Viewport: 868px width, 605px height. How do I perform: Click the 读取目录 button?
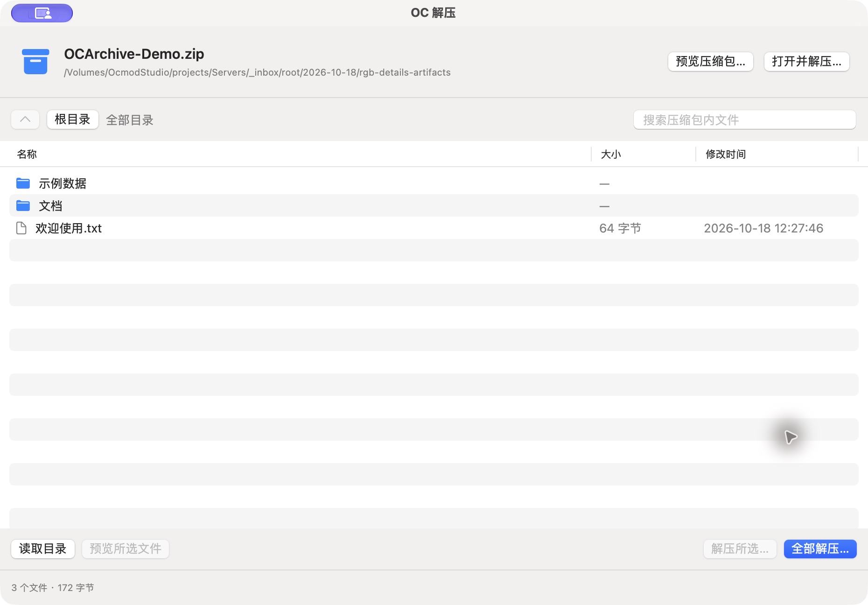[x=43, y=549]
